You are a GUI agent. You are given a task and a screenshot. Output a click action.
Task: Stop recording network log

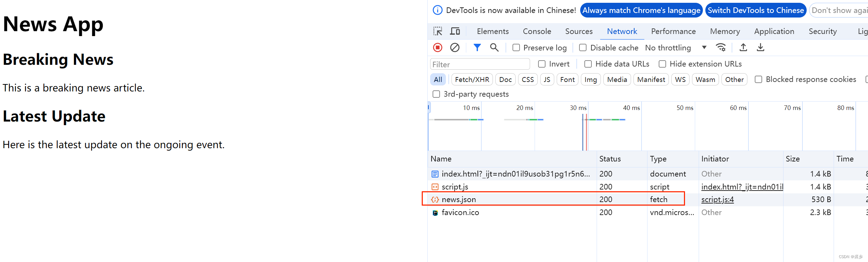pyautogui.click(x=438, y=47)
